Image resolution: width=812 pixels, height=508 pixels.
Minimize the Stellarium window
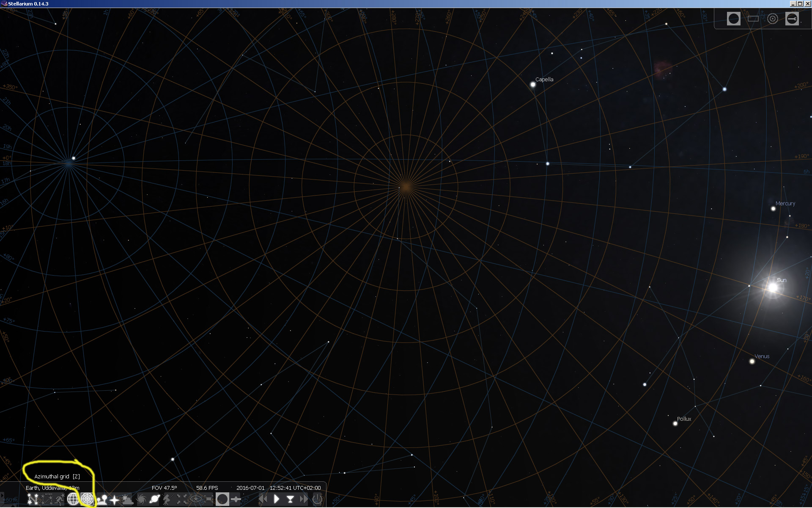point(793,4)
